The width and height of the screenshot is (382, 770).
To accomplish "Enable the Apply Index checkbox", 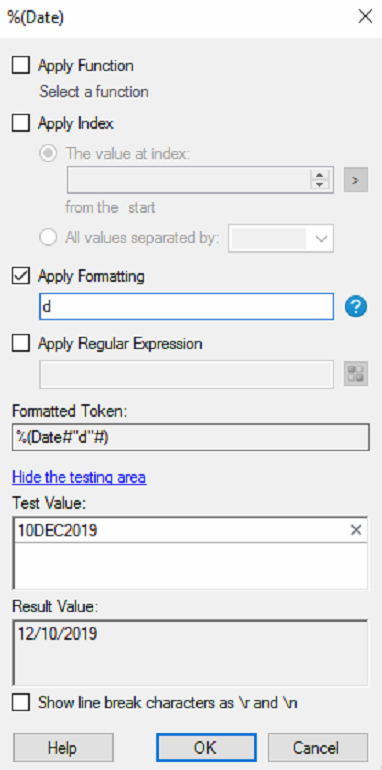I will point(21,123).
